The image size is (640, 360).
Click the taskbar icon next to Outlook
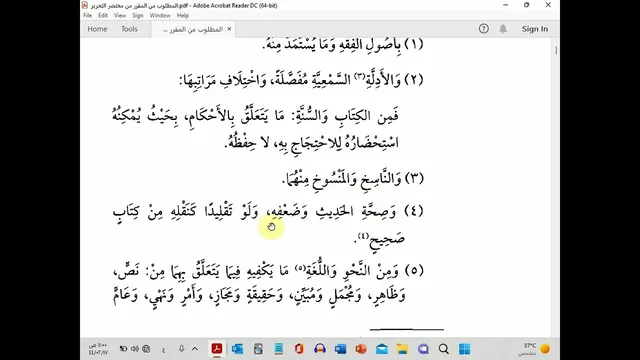tap(258, 349)
